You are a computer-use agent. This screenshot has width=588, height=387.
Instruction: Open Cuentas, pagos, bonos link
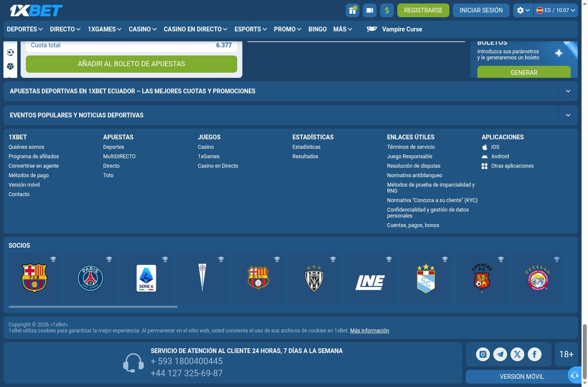(413, 225)
